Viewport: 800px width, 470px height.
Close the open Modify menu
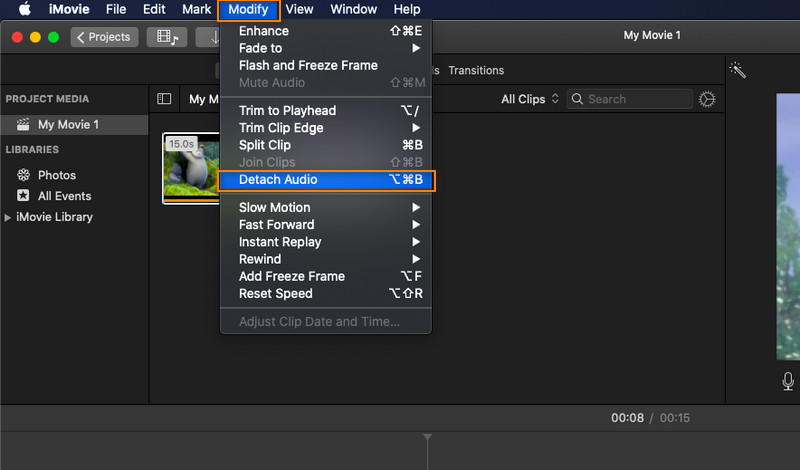point(248,10)
